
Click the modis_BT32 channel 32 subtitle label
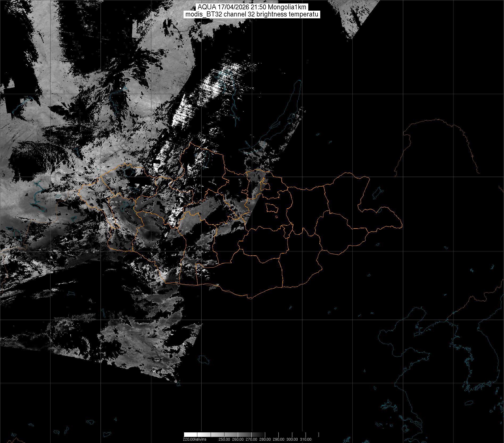252,15
